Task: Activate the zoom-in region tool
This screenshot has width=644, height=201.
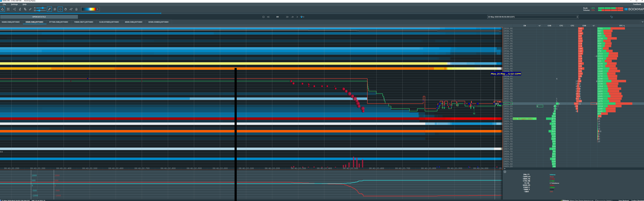Action: (x=8, y=9)
